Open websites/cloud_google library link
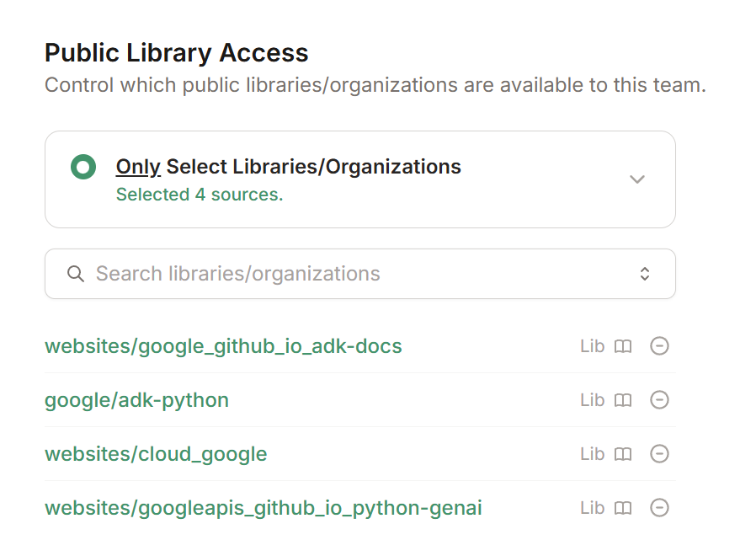Viewport: 756px width, 556px height. 156,455
